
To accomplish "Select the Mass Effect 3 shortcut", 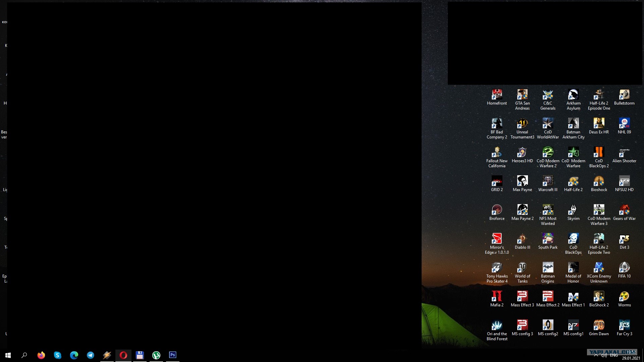I will point(522,299).
